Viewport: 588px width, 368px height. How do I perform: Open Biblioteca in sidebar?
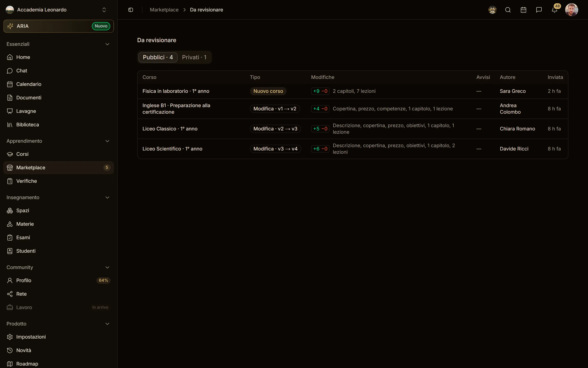click(59, 125)
